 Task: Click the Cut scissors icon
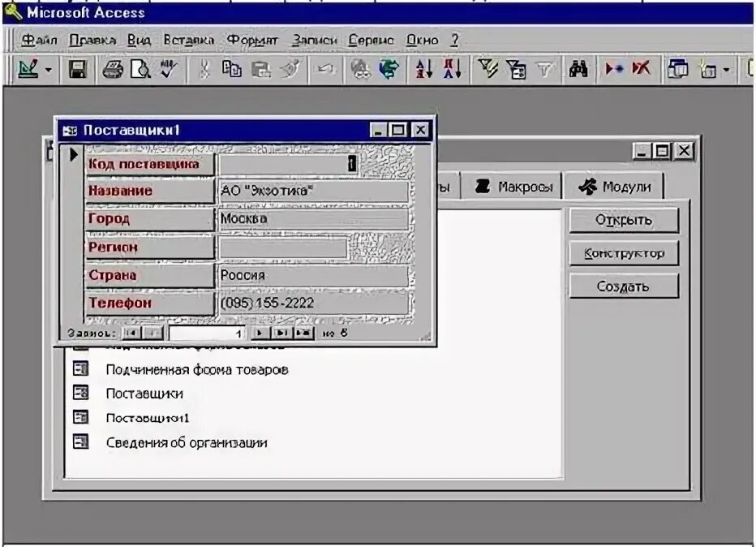point(204,70)
